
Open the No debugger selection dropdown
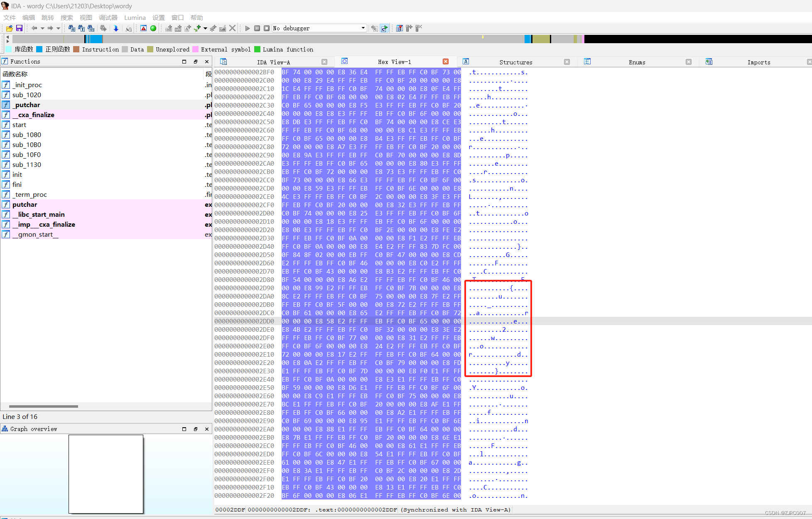click(x=362, y=28)
